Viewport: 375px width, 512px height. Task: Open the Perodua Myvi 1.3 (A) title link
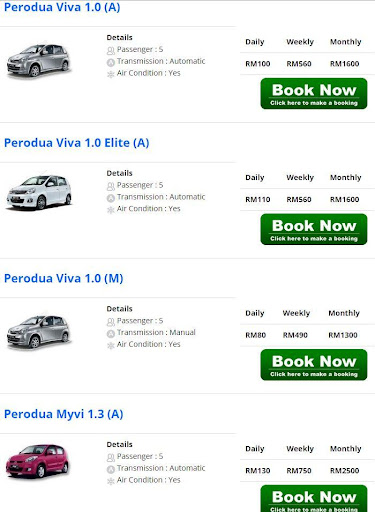point(64,414)
